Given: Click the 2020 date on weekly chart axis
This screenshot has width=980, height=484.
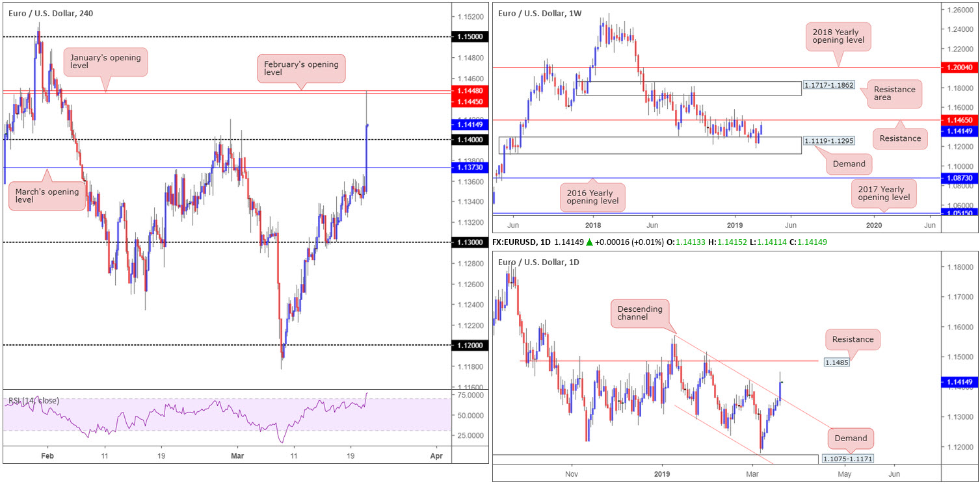Looking at the screenshot, I should click(874, 225).
